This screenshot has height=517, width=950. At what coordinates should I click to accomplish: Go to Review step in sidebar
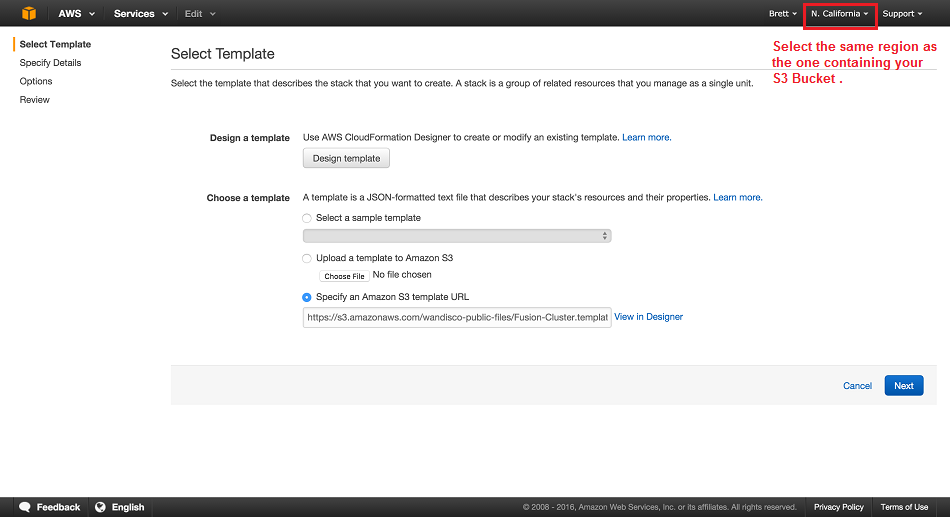click(x=35, y=99)
